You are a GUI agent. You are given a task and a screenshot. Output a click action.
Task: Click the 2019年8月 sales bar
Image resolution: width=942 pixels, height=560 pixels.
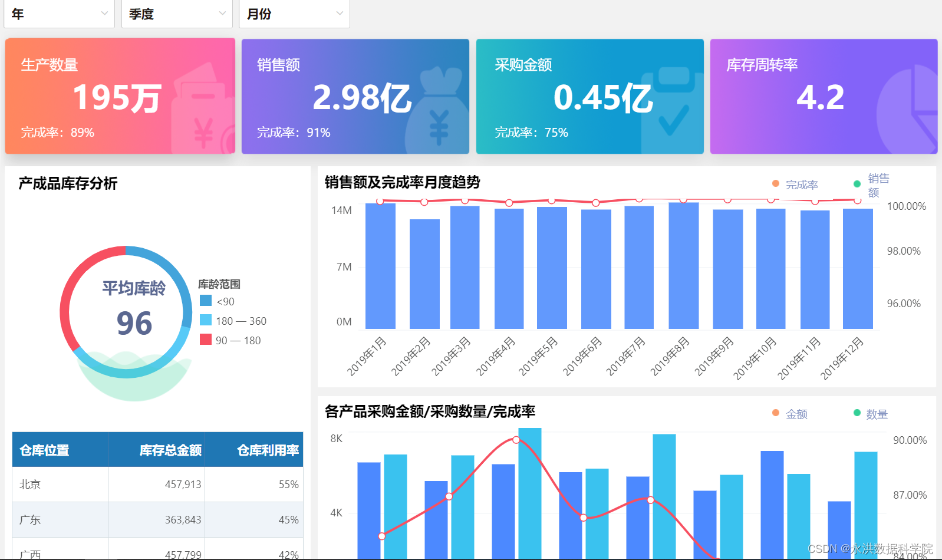[x=684, y=265]
